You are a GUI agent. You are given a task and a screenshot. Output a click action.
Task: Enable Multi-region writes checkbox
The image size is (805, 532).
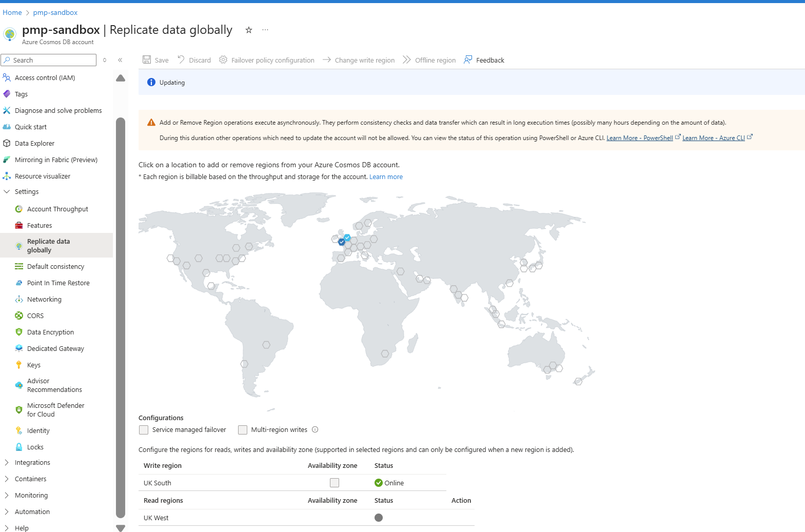(x=243, y=430)
